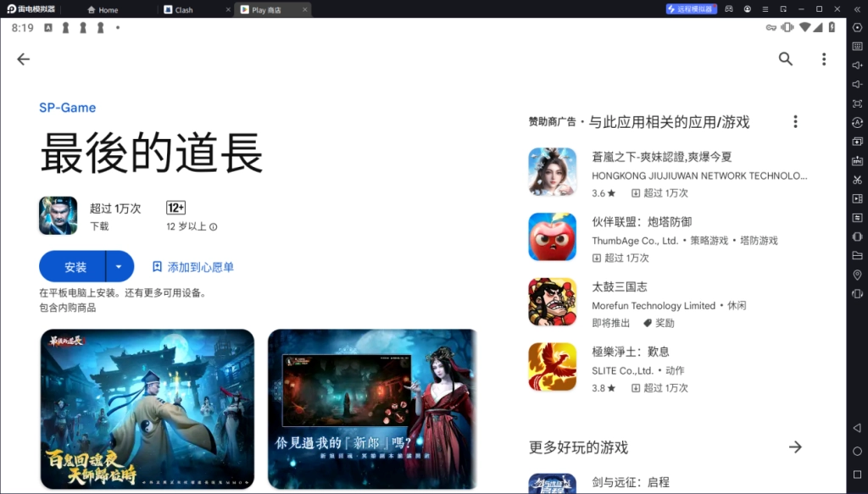Collapse the emulator sidebar with the double chevron
This screenshot has height=494, width=868.
point(858,9)
